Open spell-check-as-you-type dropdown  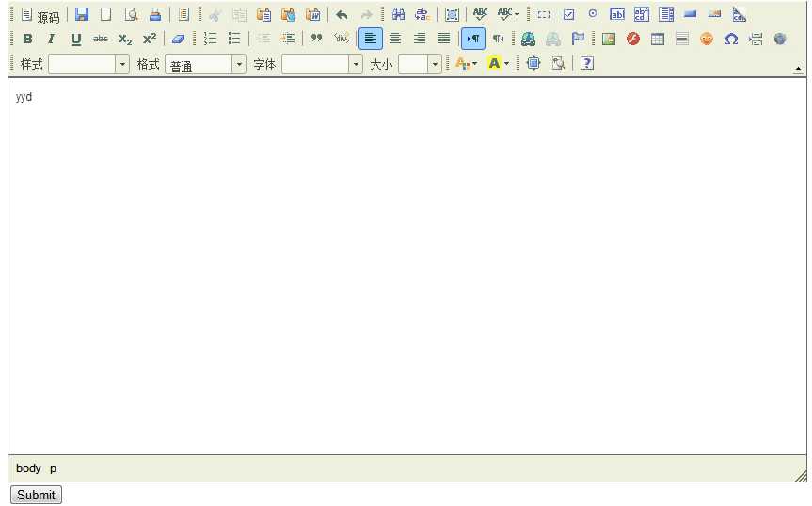click(508, 14)
